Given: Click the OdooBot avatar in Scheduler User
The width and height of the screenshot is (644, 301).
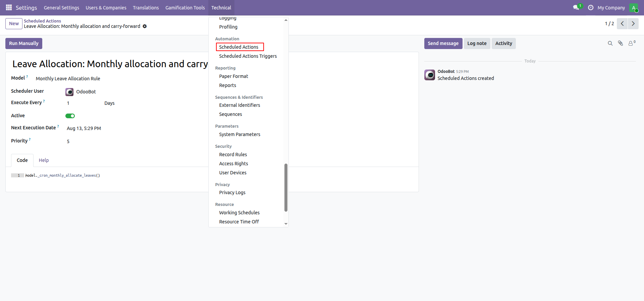Looking at the screenshot, I should tap(69, 92).
